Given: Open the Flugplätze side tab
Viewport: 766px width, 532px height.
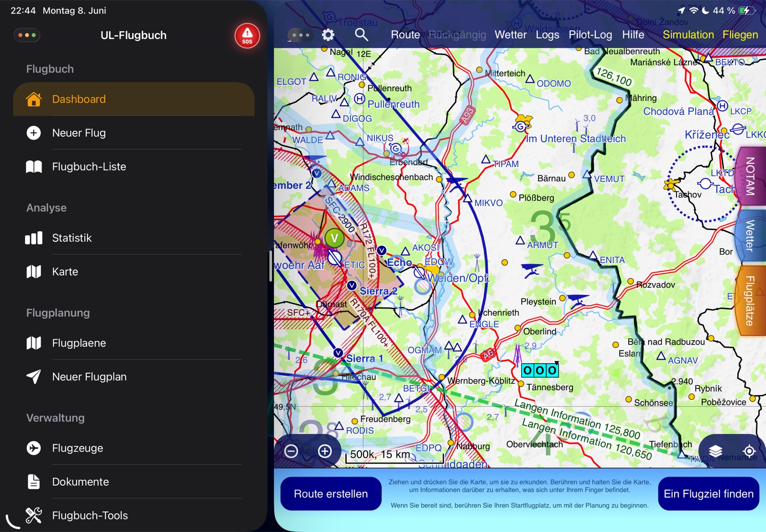Looking at the screenshot, I should pos(750,301).
